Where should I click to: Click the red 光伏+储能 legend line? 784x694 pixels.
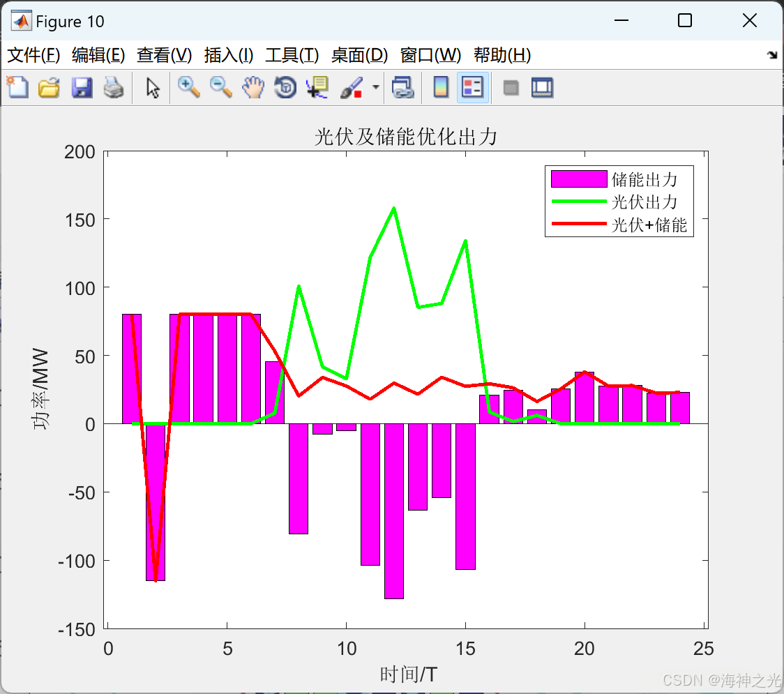click(579, 224)
